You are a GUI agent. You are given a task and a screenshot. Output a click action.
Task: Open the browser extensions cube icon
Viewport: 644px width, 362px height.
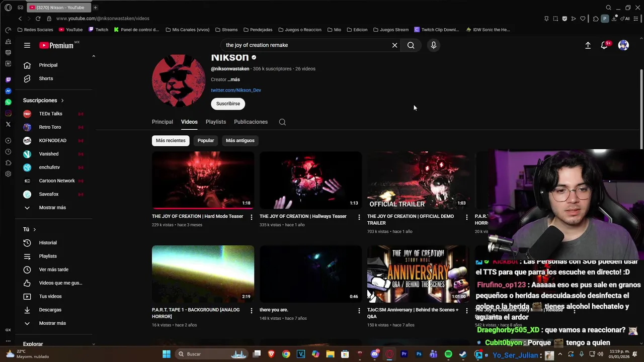coord(596,19)
